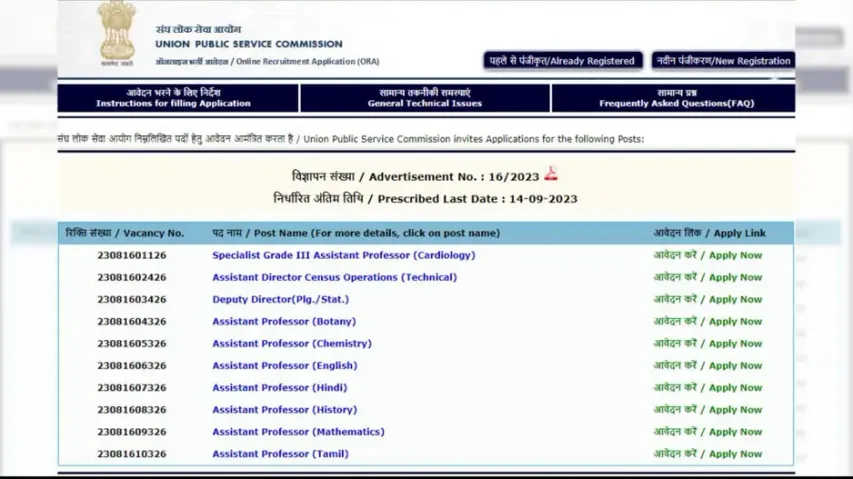Open Instructions for filling Application tab
Image resolution: width=853 pixels, height=479 pixels.
[178, 98]
